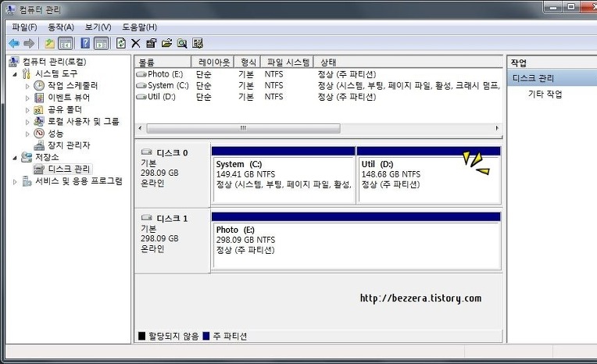Sort by the 레이아웃 column header
The width and height of the screenshot is (597, 364).
click(x=213, y=62)
